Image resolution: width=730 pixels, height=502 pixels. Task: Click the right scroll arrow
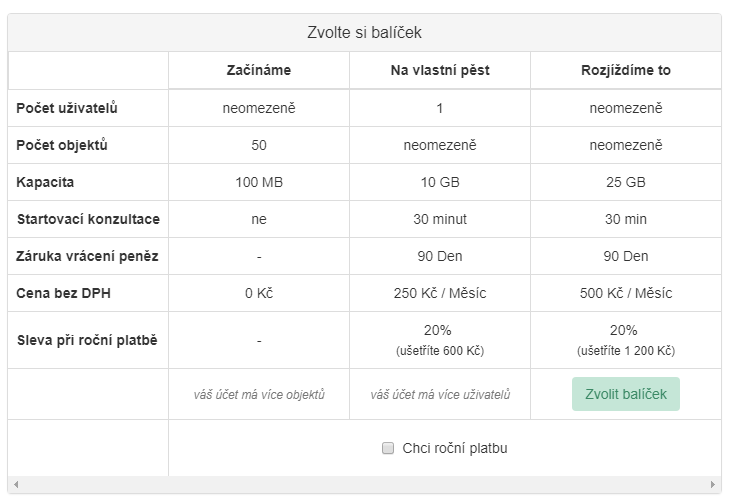point(715,485)
